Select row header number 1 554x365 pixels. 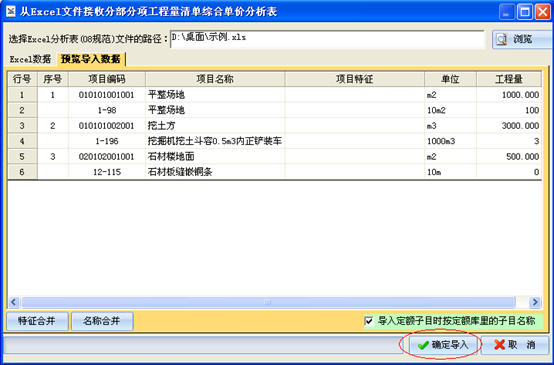22,95
